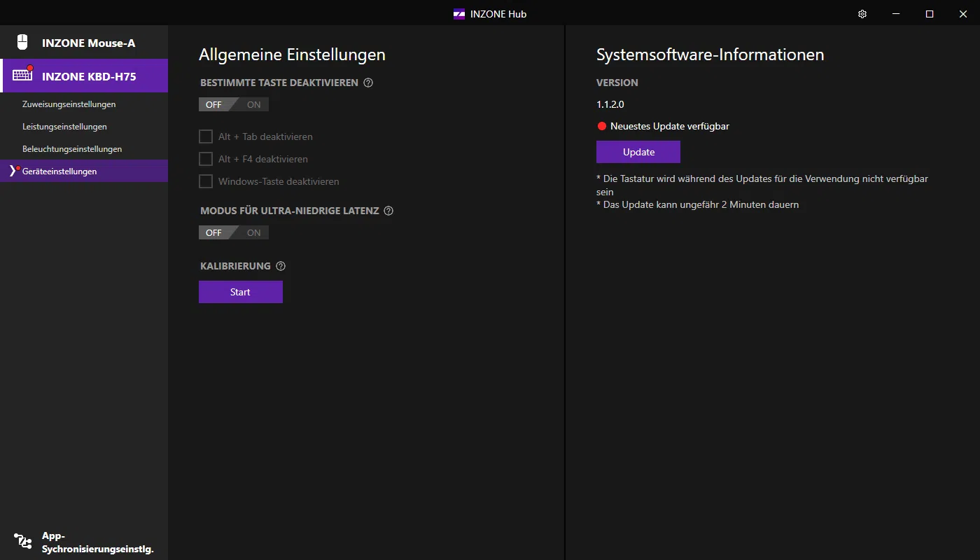Check the Alt + Tab deaktivieren box
Image resolution: width=980 pixels, height=560 pixels.
206,136
